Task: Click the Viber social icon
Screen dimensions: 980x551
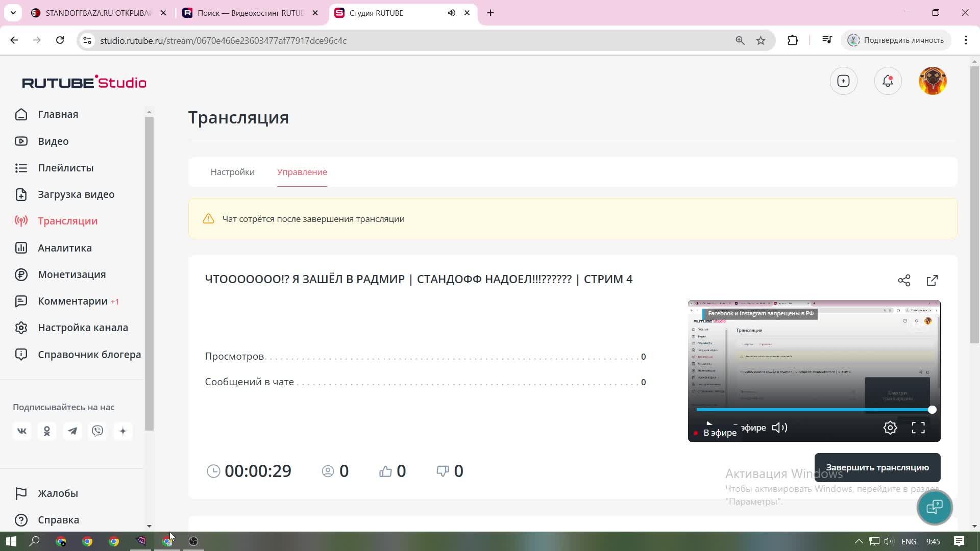Action: tap(97, 431)
